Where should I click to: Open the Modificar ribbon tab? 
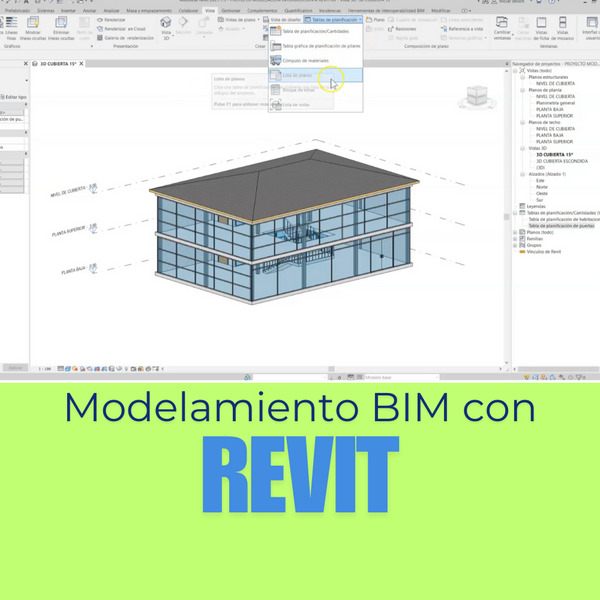[441, 10]
